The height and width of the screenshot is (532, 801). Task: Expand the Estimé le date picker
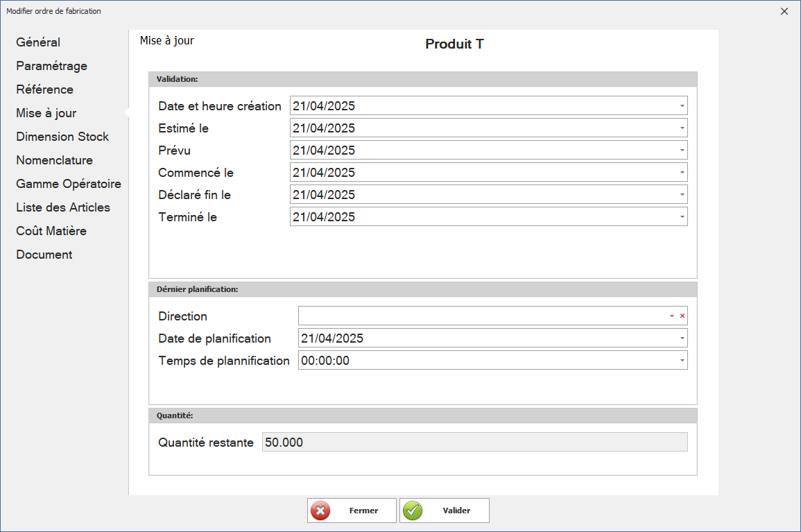(682, 128)
